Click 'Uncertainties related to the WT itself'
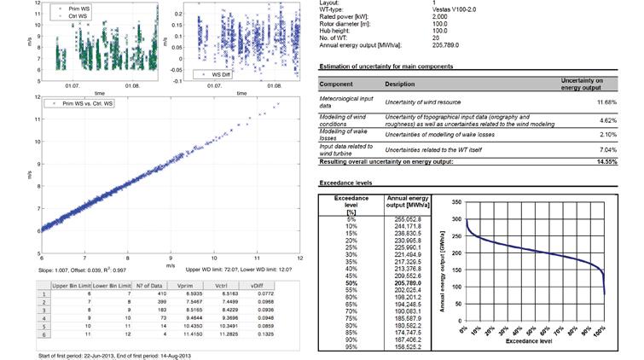Image resolution: width=644 pixels, height=360 pixels. point(433,150)
